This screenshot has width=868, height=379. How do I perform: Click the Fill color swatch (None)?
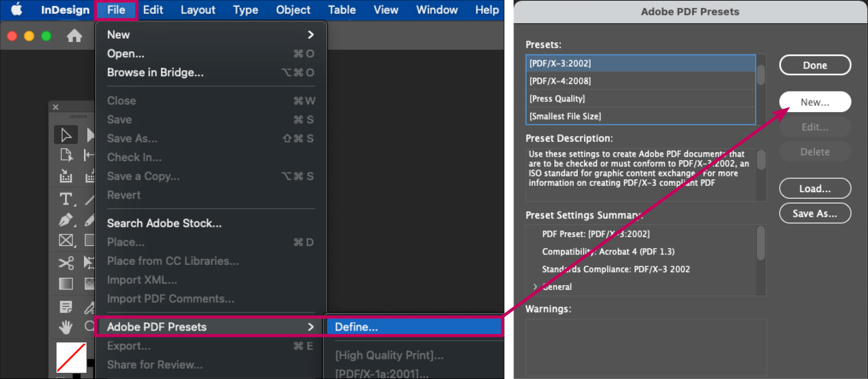[71, 357]
